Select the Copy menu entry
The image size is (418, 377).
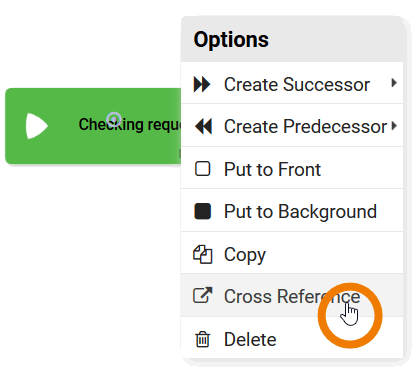tap(292, 253)
